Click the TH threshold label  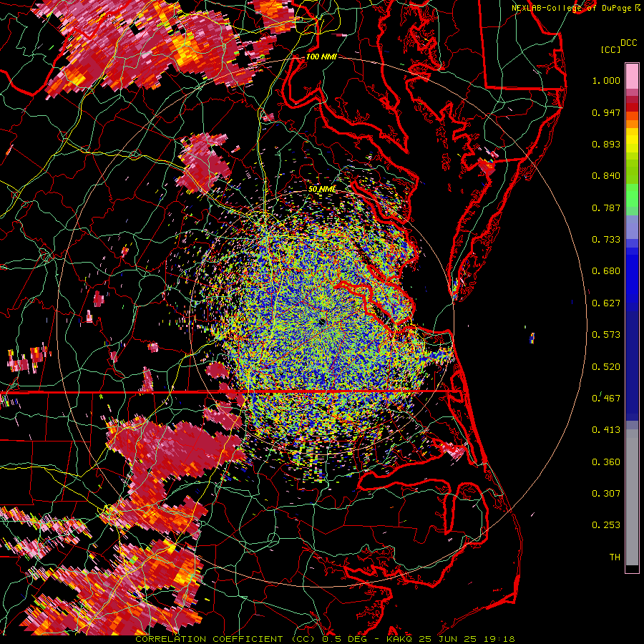click(x=615, y=557)
